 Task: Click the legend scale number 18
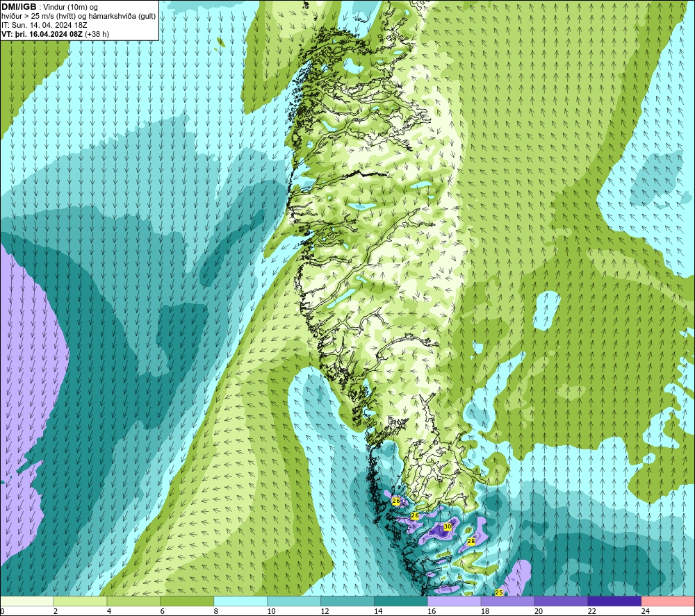click(485, 611)
